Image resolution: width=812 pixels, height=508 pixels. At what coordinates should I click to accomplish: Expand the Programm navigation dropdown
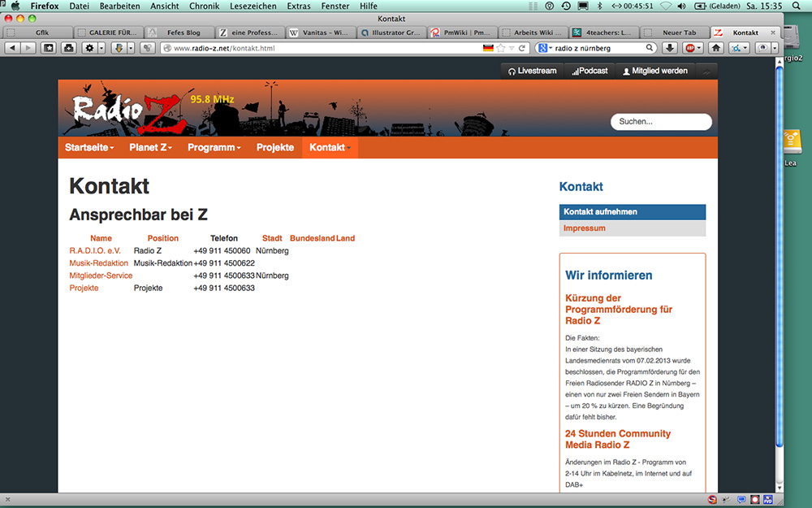214,148
